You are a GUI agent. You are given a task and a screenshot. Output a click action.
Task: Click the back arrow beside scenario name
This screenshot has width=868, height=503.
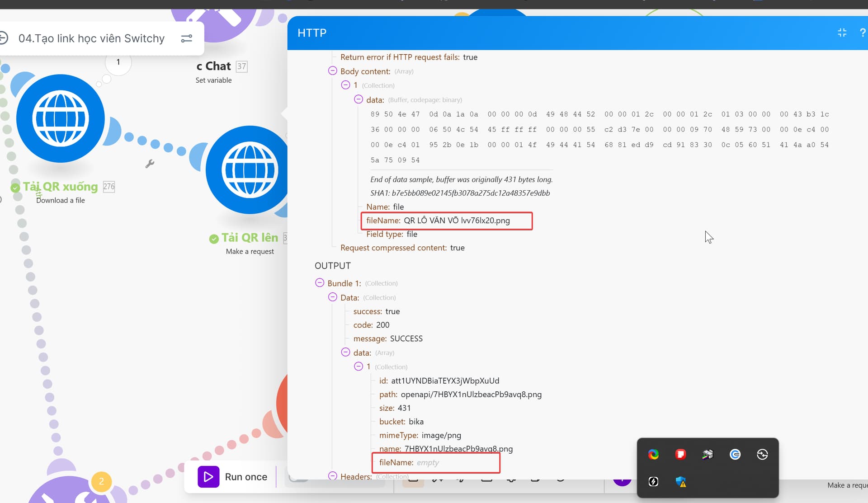(x=4, y=38)
